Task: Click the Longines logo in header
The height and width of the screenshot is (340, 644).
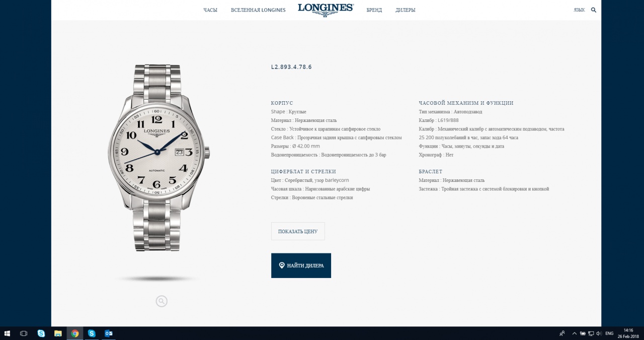Action: (x=326, y=10)
